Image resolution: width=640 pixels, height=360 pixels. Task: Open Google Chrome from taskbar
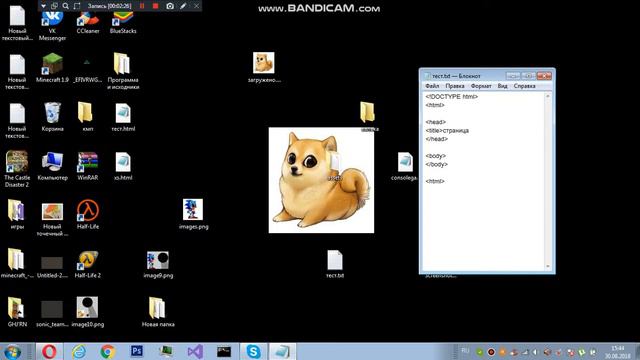pyautogui.click(x=107, y=351)
